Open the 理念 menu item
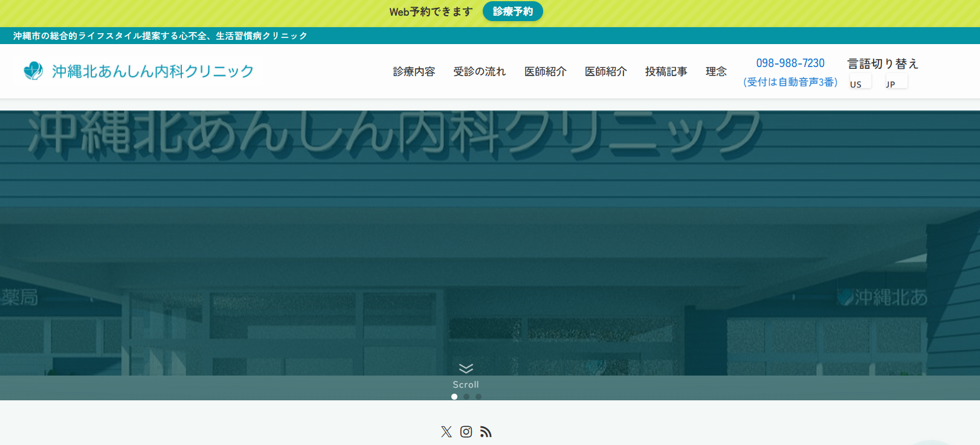Viewport: 980px width, 445px height. point(716,71)
